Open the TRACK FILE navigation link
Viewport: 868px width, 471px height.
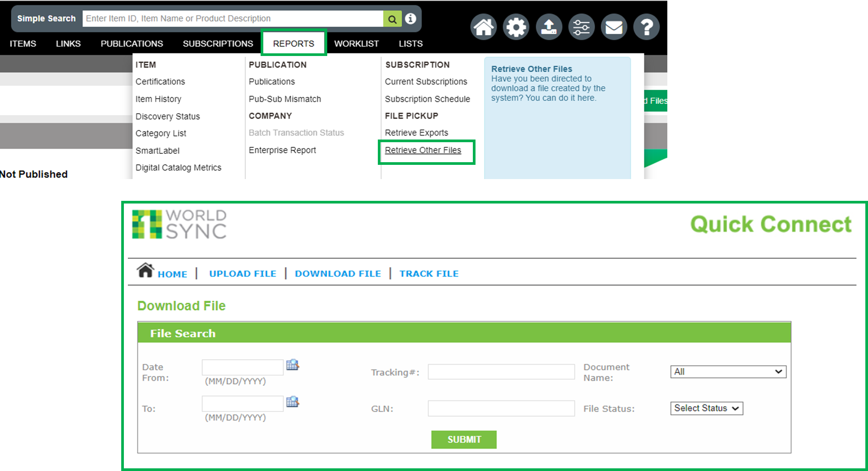coord(429,273)
